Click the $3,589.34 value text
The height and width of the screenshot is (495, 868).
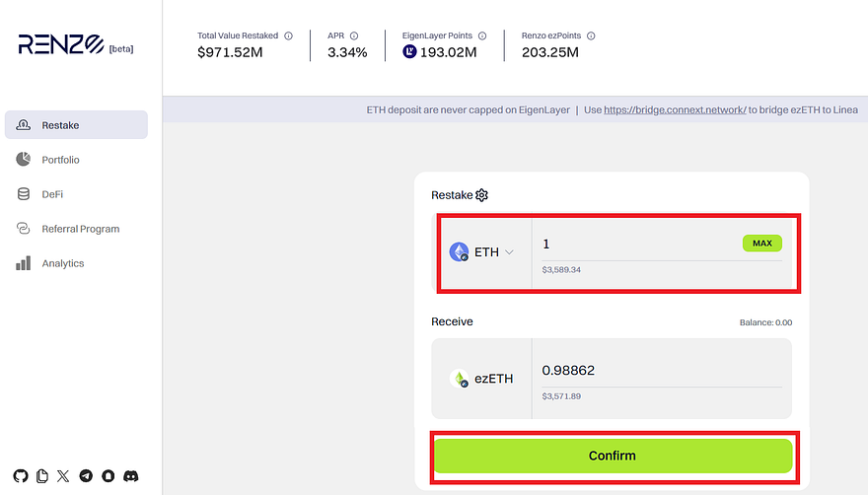point(561,270)
